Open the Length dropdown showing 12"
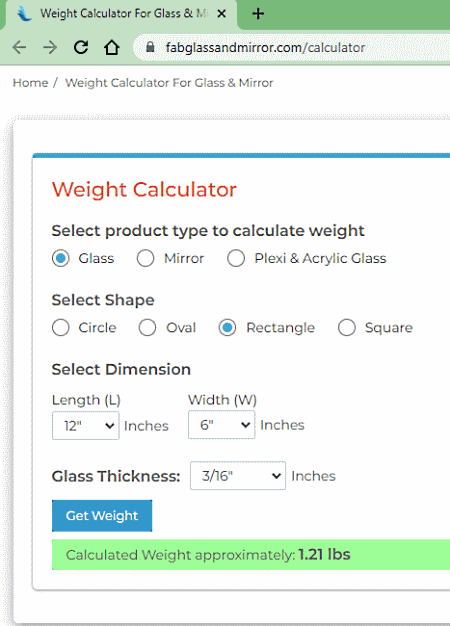Image resolution: width=450 pixels, height=626 pixels. [x=85, y=426]
